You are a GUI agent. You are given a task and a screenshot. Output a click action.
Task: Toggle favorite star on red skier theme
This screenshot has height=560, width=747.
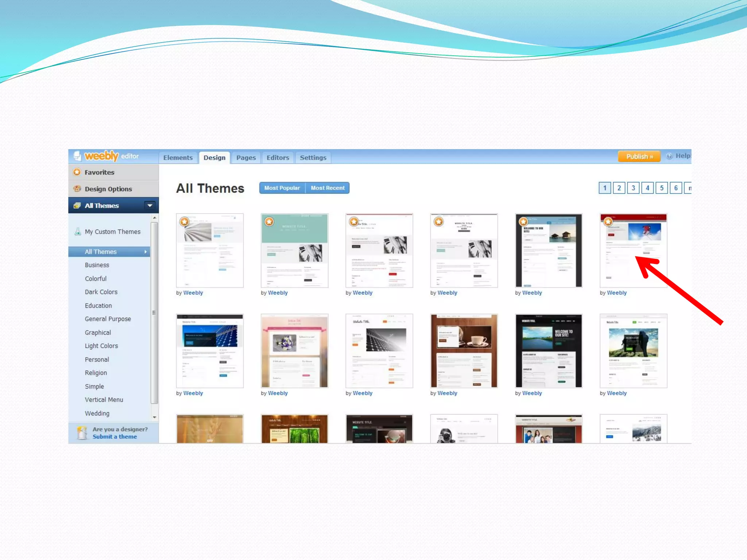(608, 222)
